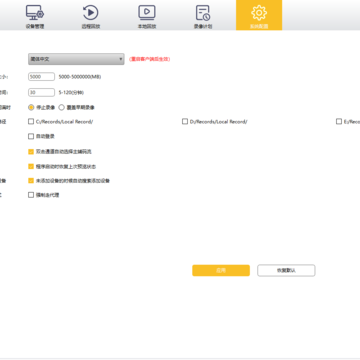Click the red restart-client notice text
360x360 pixels.
(x=150, y=59)
